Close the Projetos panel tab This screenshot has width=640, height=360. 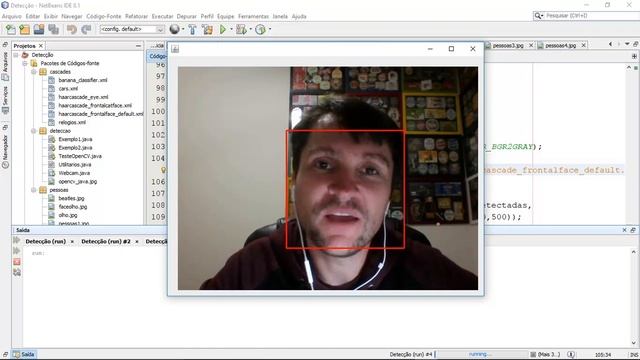(41, 46)
